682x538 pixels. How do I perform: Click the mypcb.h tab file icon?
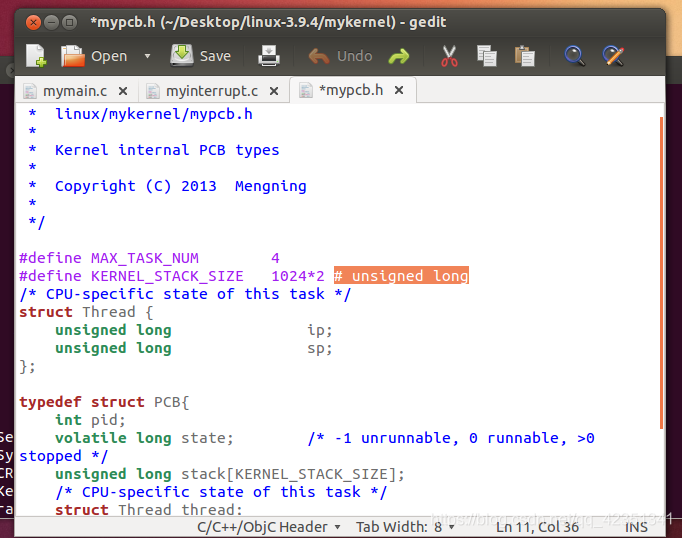pyautogui.click(x=306, y=90)
